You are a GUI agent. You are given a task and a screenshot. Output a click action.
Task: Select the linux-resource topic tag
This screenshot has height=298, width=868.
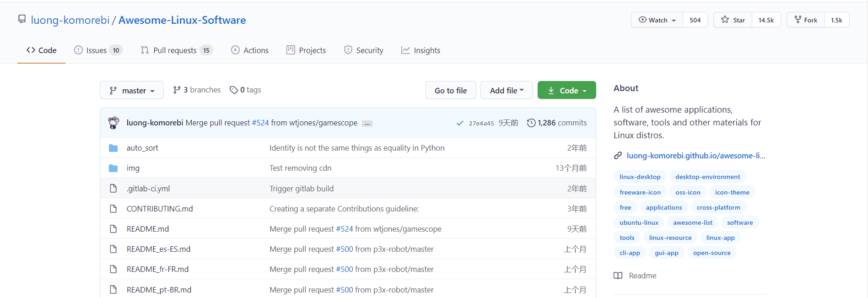click(x=670, y=238)
